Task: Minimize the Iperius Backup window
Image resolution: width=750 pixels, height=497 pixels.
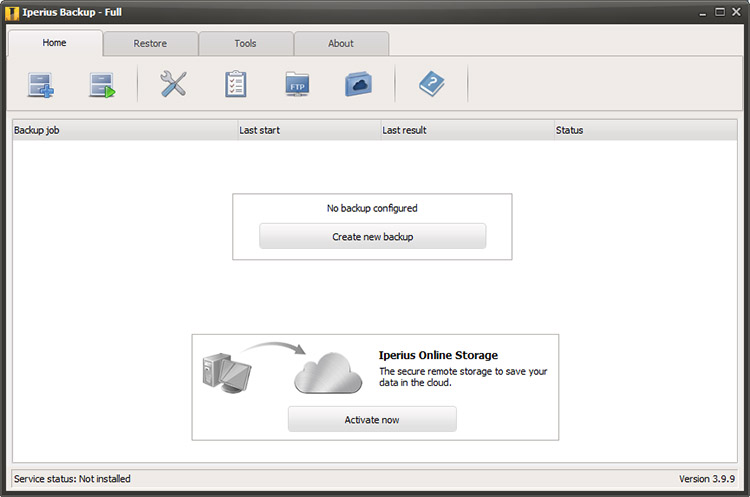Action: coord(703,13)
